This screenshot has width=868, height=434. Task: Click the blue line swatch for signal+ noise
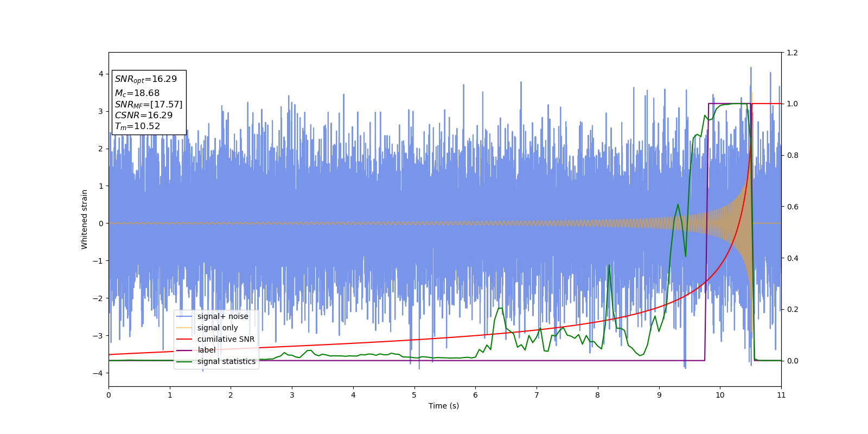(x=184, y=317)
